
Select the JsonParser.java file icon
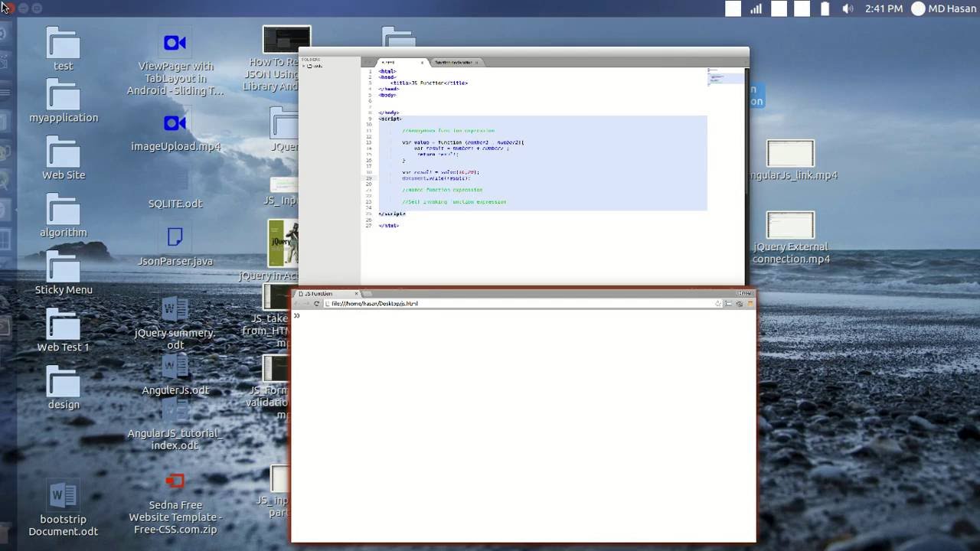[x=175, y=237]
